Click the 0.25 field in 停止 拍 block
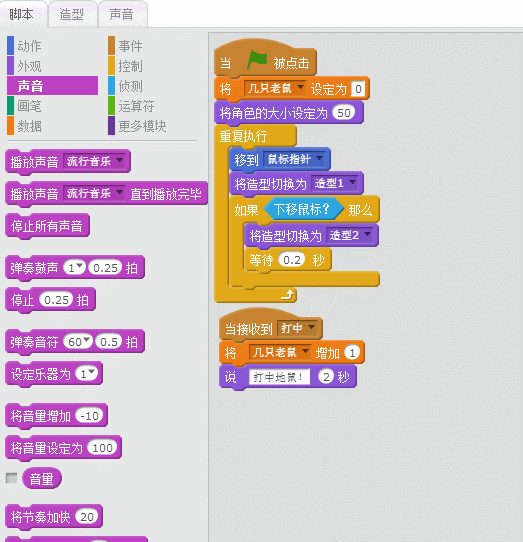Image resolution: width=523 pixels, height=542 pixels. click(56, 300)
